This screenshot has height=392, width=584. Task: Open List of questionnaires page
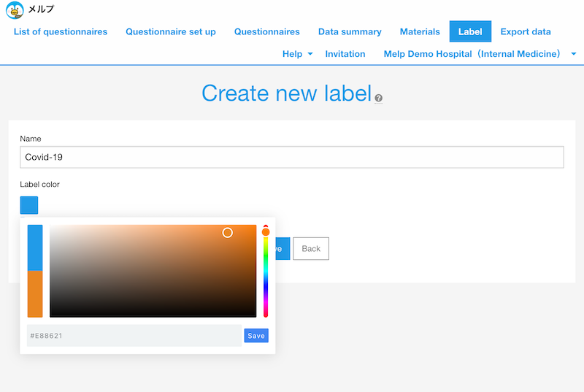click(x=61, y=31)
